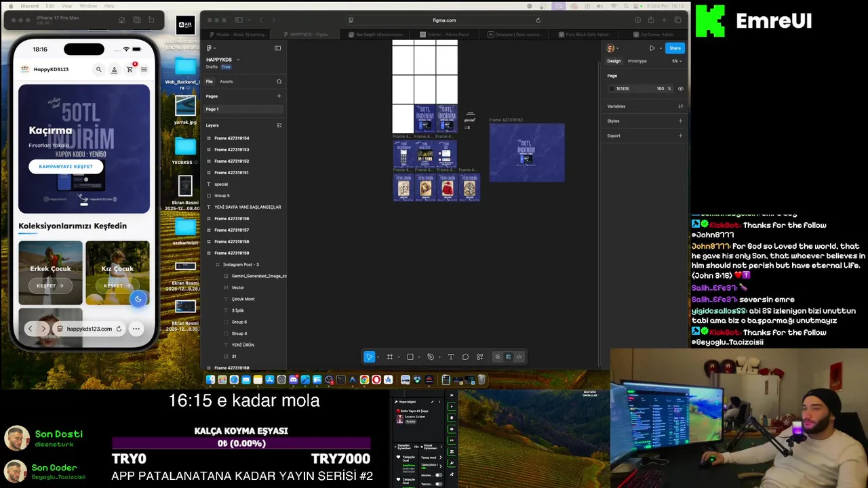Open the user avatar dropdown in Figma

tap(612, 48)
